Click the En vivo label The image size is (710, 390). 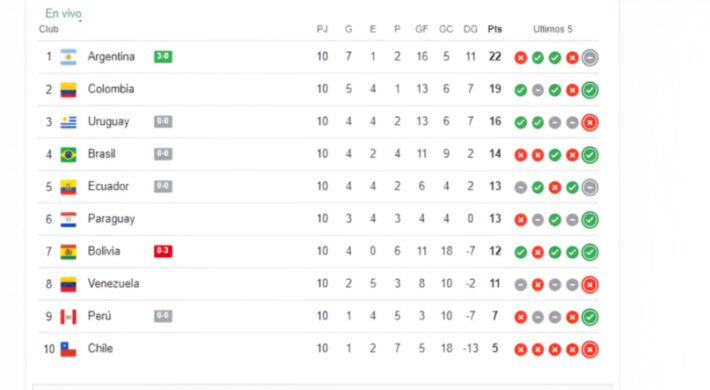pos(63,14)
